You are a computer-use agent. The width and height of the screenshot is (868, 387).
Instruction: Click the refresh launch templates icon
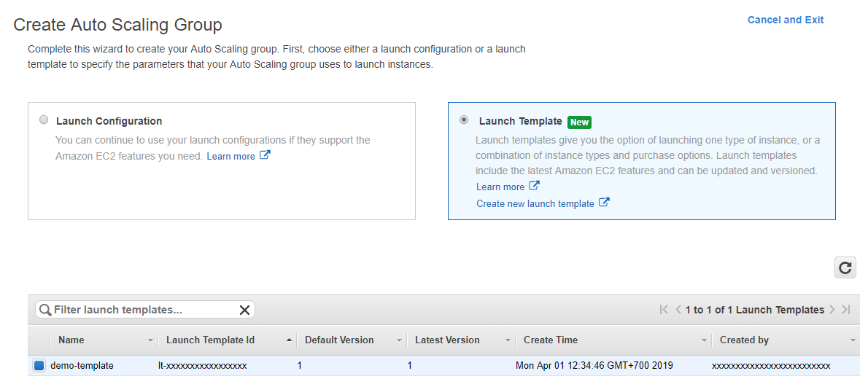[x=845, y=267]
